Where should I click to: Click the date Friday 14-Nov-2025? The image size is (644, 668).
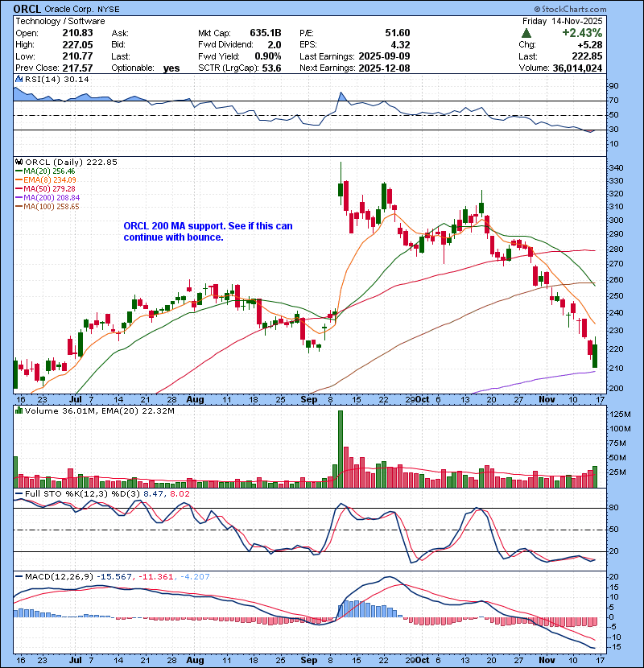click(563, 21)
